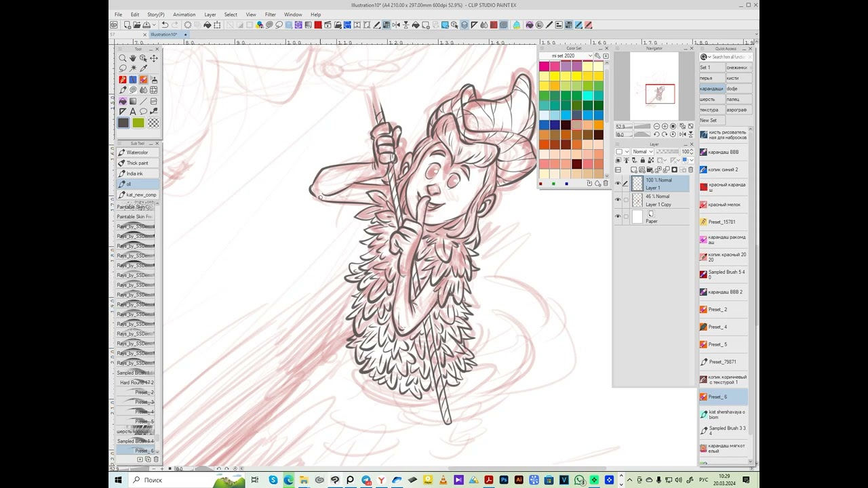The height and width of the screenshot is (488, 868).
Task: Delete the selected layer
Action: point(690,169)
